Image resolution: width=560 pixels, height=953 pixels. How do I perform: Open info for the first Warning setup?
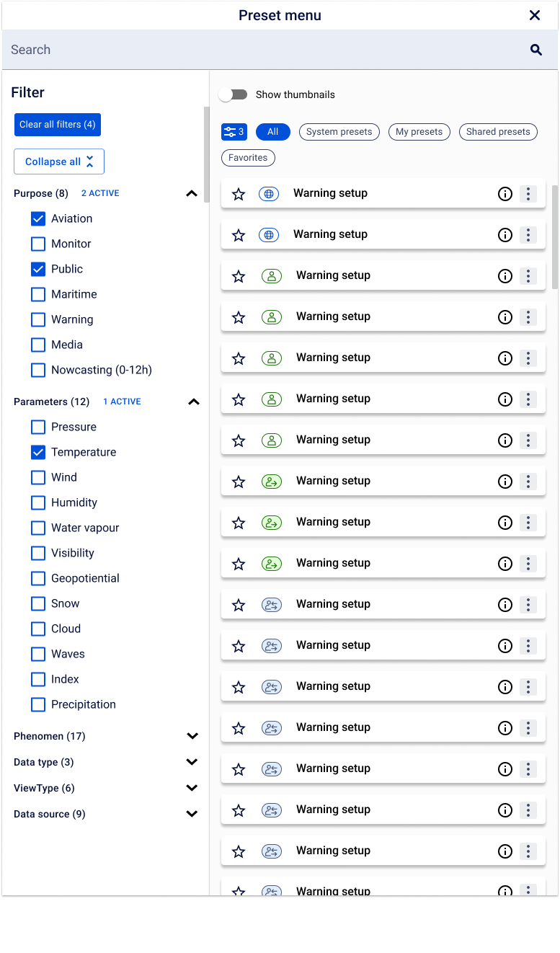[x=505, y=194]
